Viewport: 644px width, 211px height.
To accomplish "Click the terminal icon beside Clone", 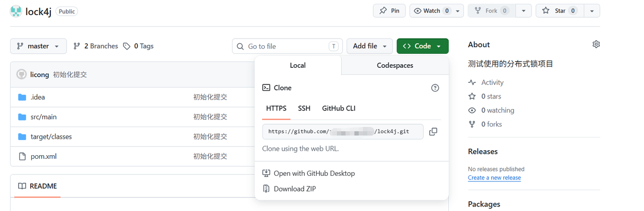I will [267, 88].
